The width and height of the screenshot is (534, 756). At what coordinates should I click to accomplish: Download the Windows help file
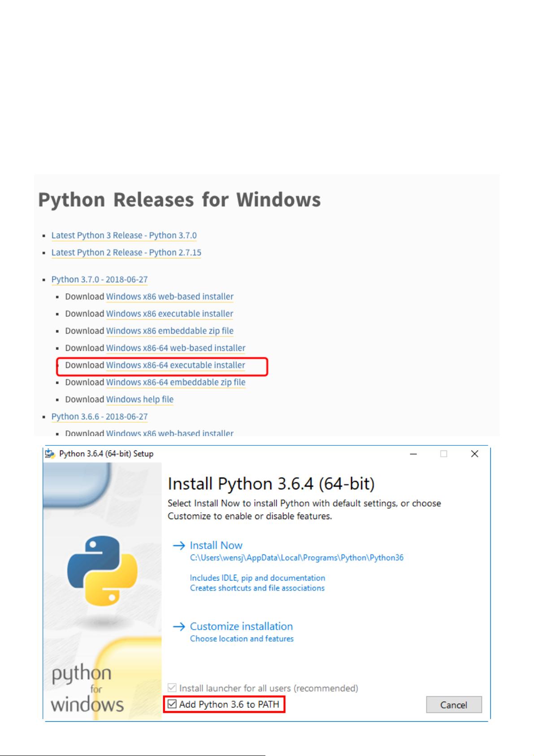click(x=139, y=399)
